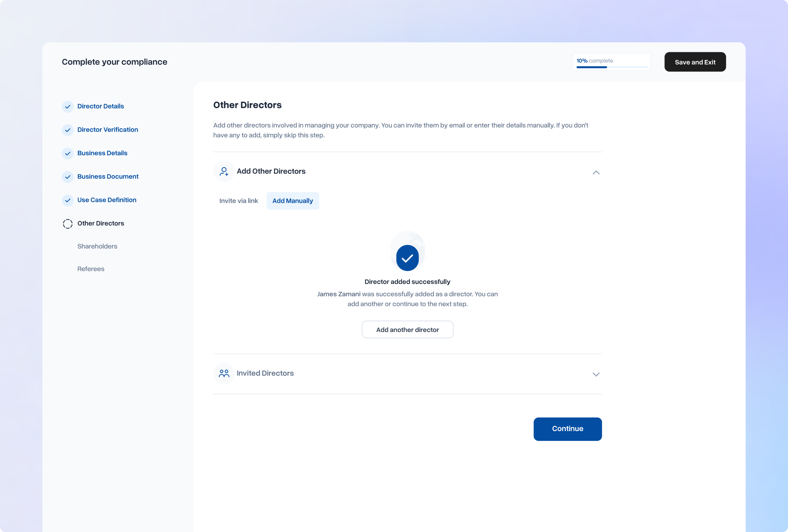Click the checkmark icon beside Director Verification
Viewport: 788px width, 532px height.
[x=67, y=130]
